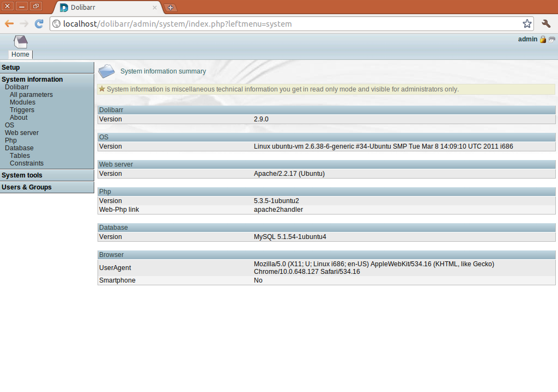Click the System information summary folder icon
This screenshot has height=392, width=558.
(106, 71)
